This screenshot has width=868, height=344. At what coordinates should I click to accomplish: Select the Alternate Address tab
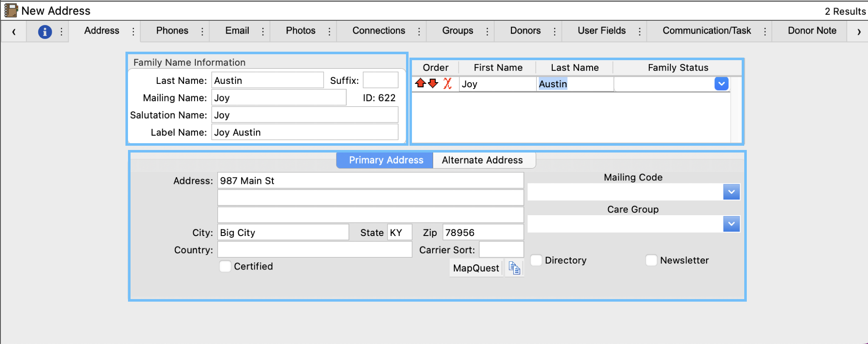pyautogui.click(x=482, y=160)
